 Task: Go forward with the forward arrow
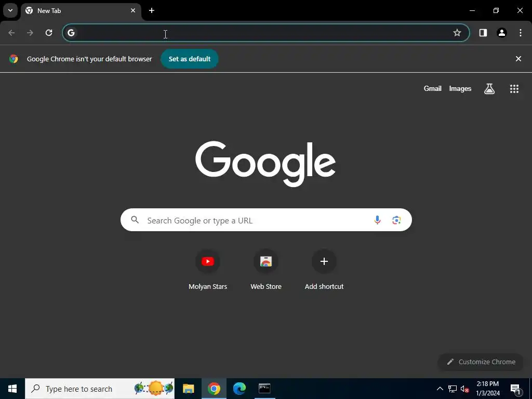[x=30, y=33]
